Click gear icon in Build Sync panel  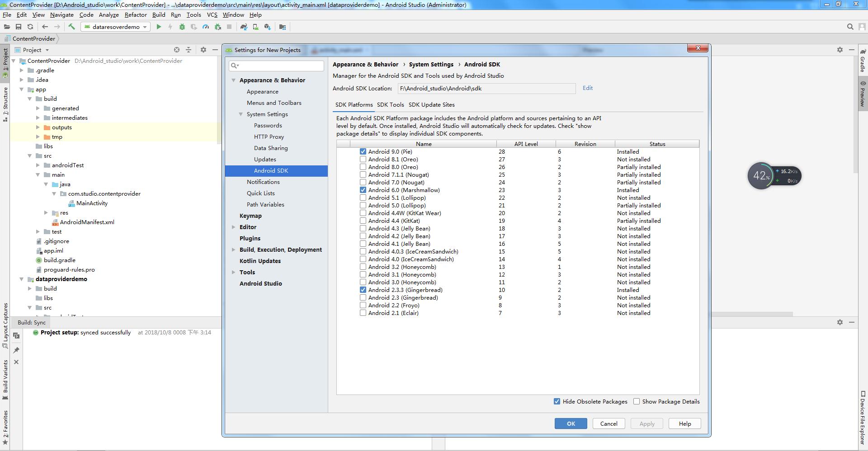840,322
